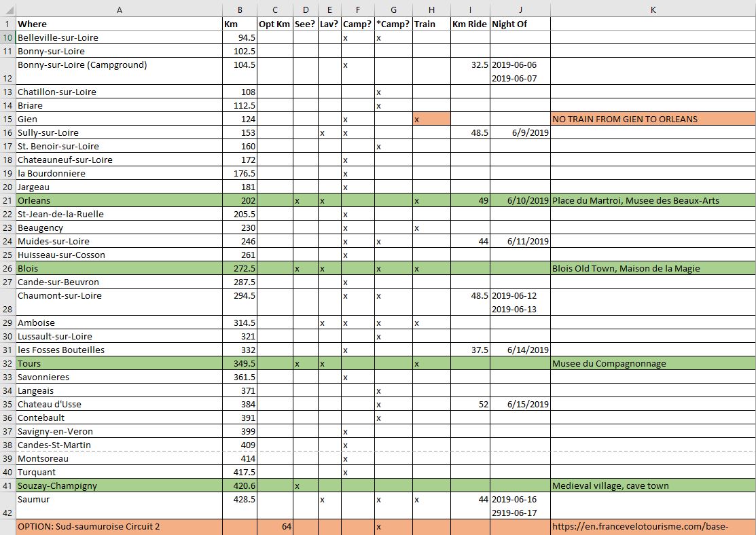Select the "Km Ride" header cell

(470, 24)
